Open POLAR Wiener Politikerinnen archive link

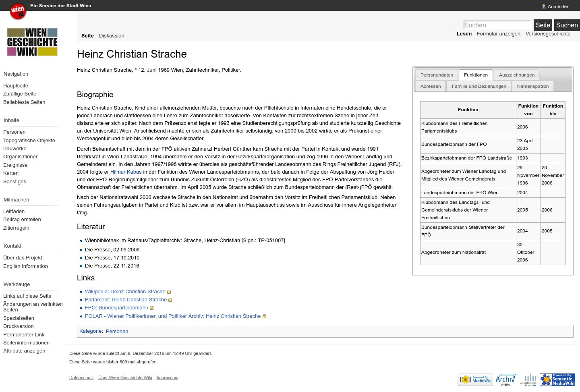tap(173, 316)
